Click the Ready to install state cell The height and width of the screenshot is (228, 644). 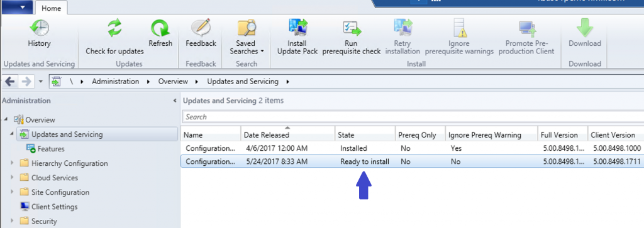tap(365, 161)
